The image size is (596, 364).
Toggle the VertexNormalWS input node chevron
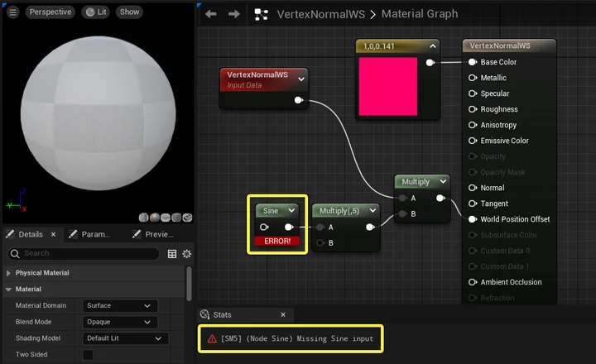[x=301, y=79]
